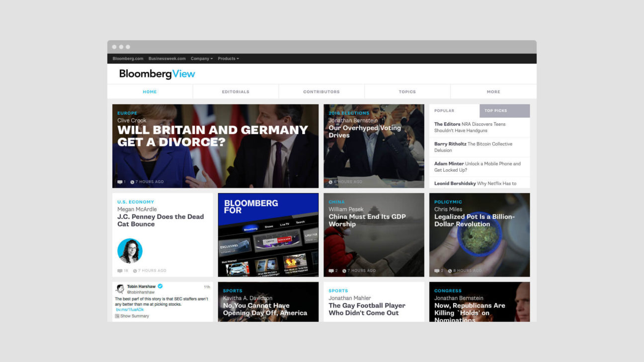The image size is (644, 362).
Task: Switch to the POPULAR tab in the sidebar
Action: pos(444,110)
